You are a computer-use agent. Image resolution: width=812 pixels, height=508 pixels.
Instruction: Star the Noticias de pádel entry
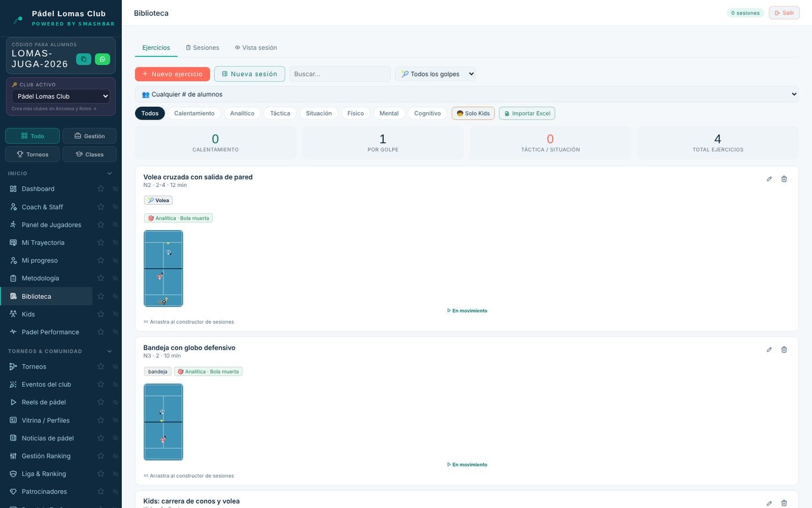[x=100, y=438]
